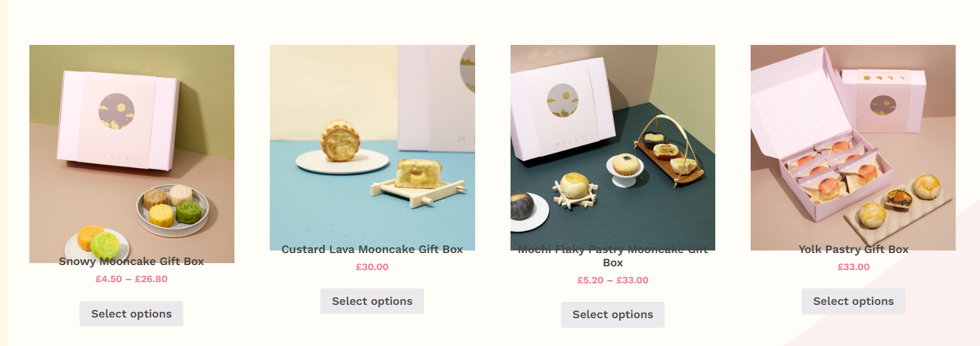Click the Yolk Pastry Gift Box title

(853, 249)
